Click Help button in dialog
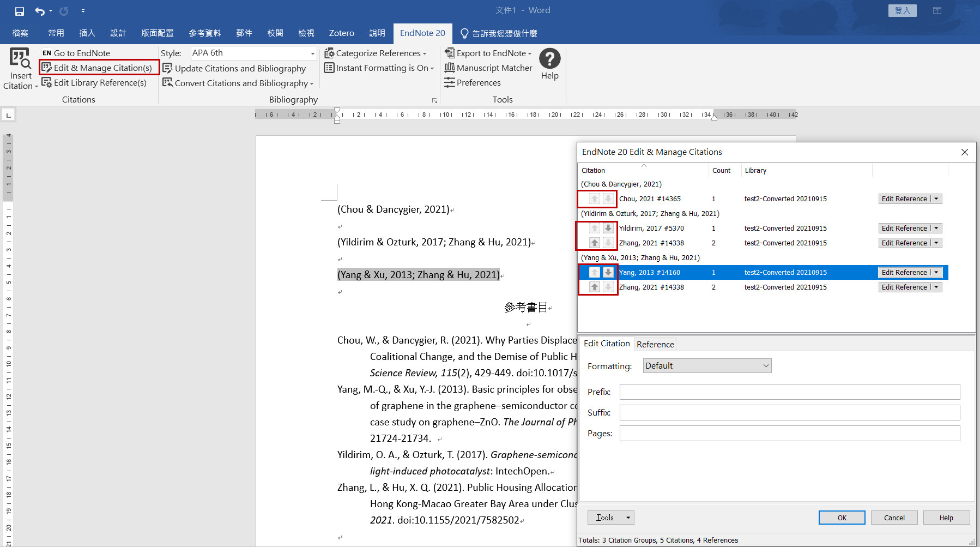Image resolution: width=980 pixels, height=547 pixels. tap(946, 518)
